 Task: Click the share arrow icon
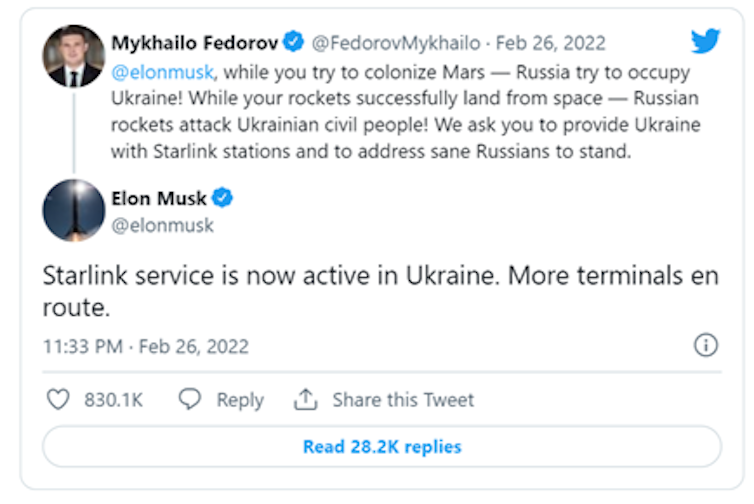[305, 400]
